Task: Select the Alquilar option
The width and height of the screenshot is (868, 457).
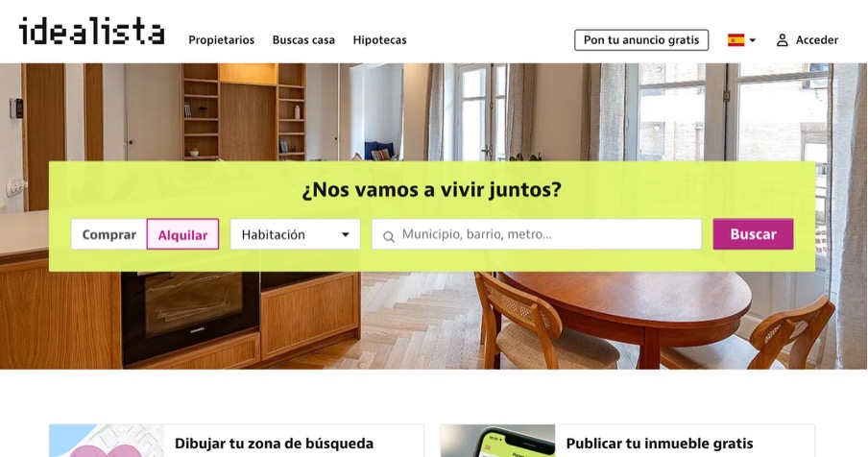Action: point(182,234)
